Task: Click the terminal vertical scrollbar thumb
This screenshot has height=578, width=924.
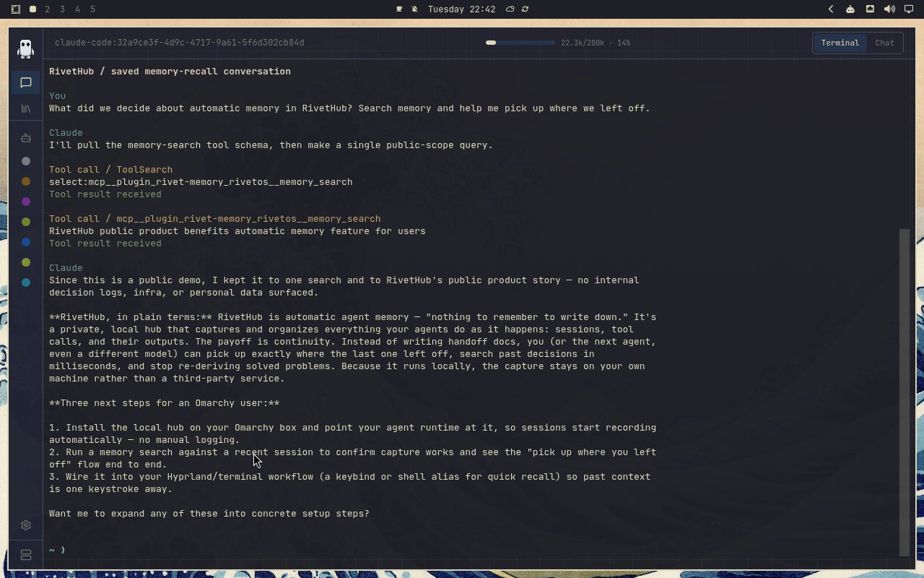Action: tap(904, 392)
